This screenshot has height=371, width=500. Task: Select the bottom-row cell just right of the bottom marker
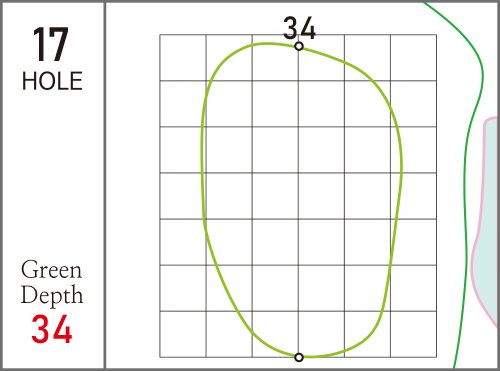point(321,334)
